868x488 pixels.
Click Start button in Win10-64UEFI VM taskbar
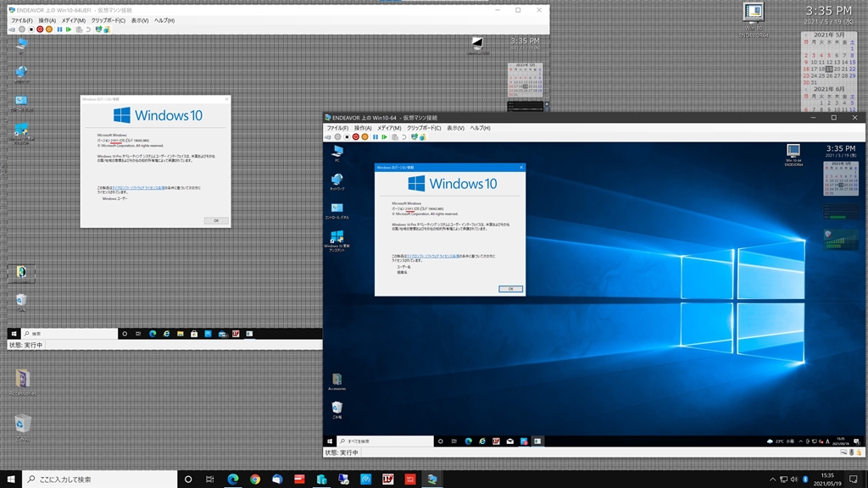[x=14, y=334]
